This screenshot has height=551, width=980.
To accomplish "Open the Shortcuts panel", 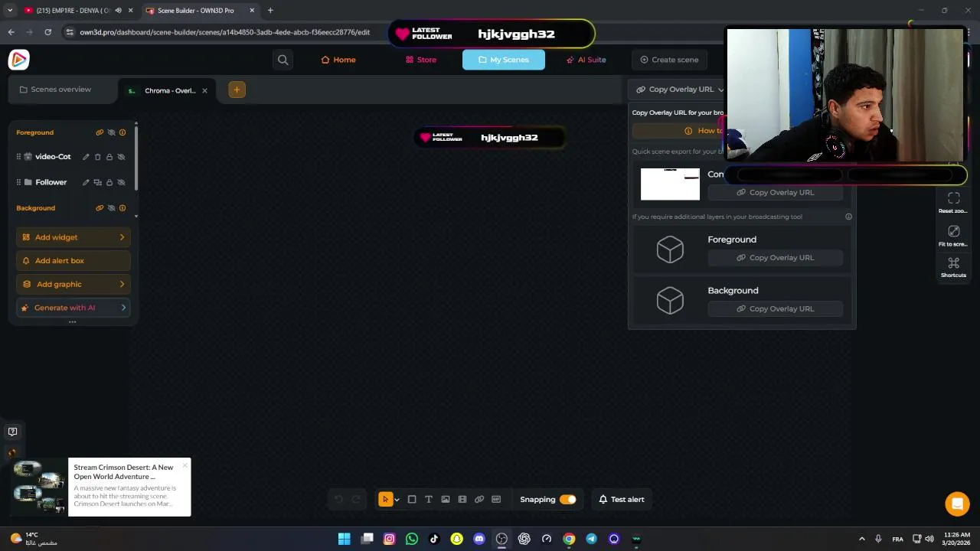I will tap(953, 267).
